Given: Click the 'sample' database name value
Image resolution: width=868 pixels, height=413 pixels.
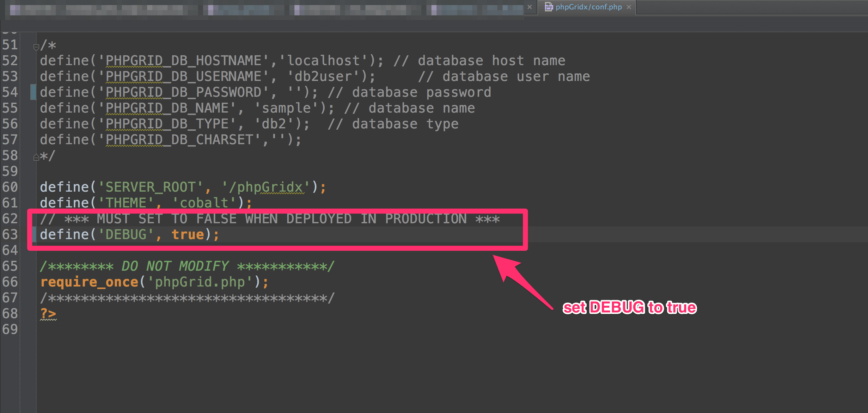Looking at the screenshot, I should coord(286,108).
